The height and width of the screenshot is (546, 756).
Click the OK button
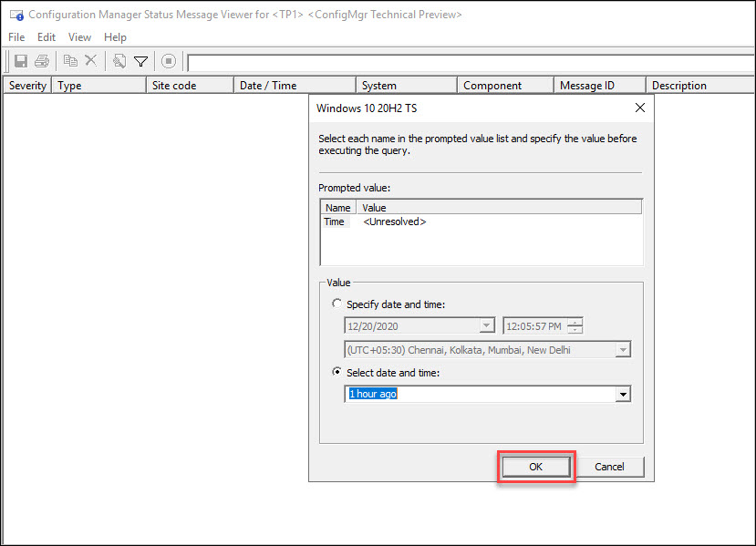535,467
